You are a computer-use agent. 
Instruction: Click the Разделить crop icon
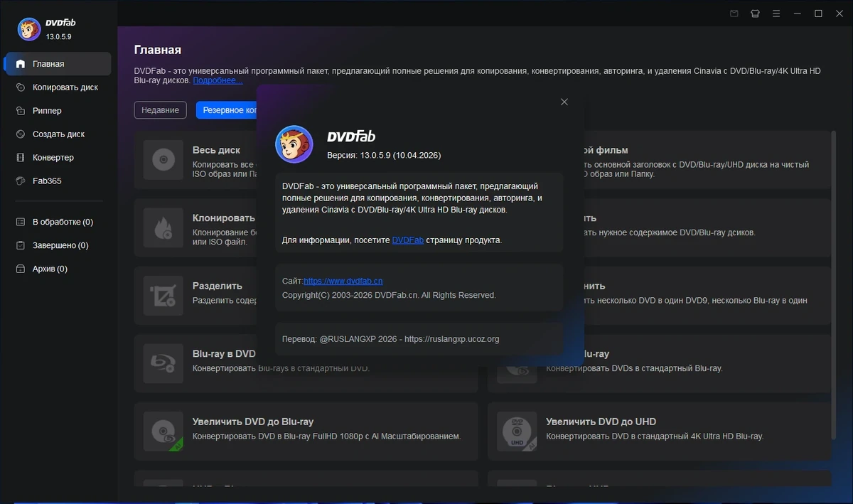pos(163,296)
